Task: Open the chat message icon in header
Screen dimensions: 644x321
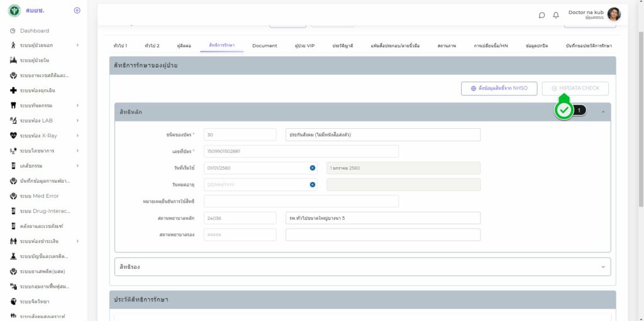Action: pos(541,15)
